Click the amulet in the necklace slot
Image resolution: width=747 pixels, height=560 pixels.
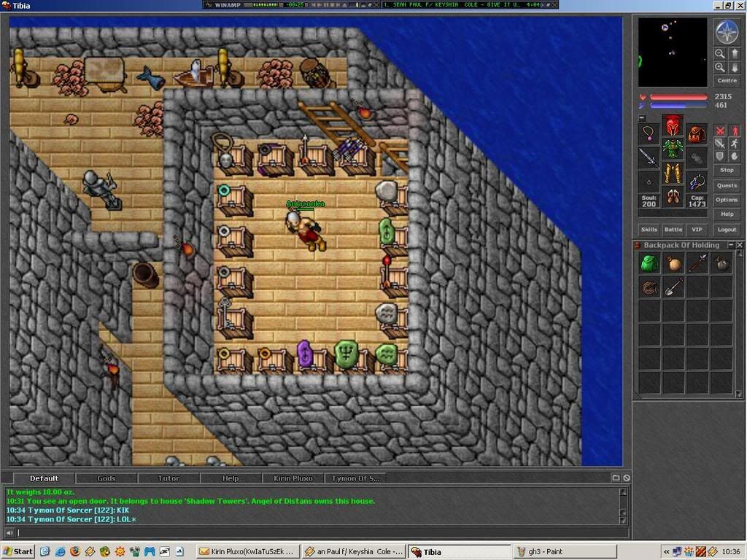pyautogui.click(x=649, y=133)
